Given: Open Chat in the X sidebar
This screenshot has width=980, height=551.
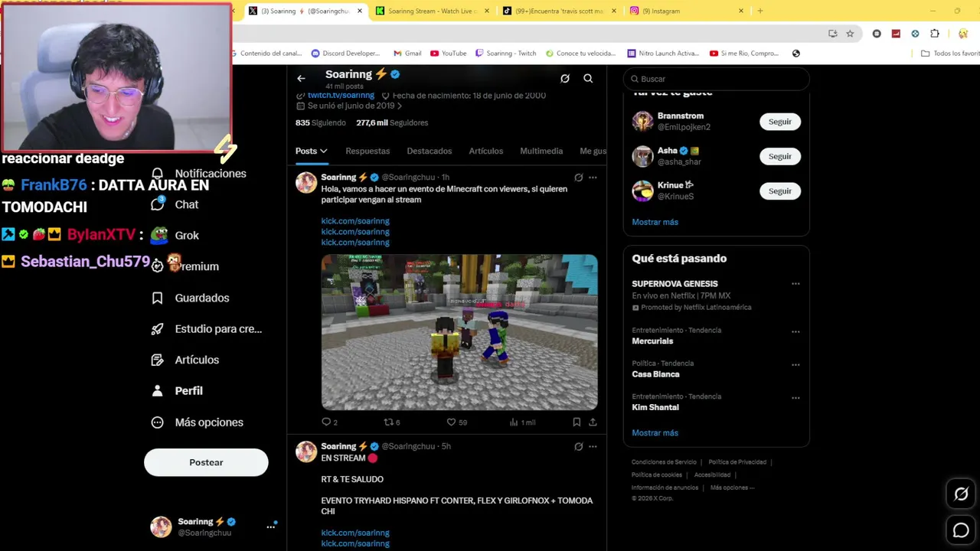Looking at the screenshot, I should pyautogui.click(x=175, y=204).
